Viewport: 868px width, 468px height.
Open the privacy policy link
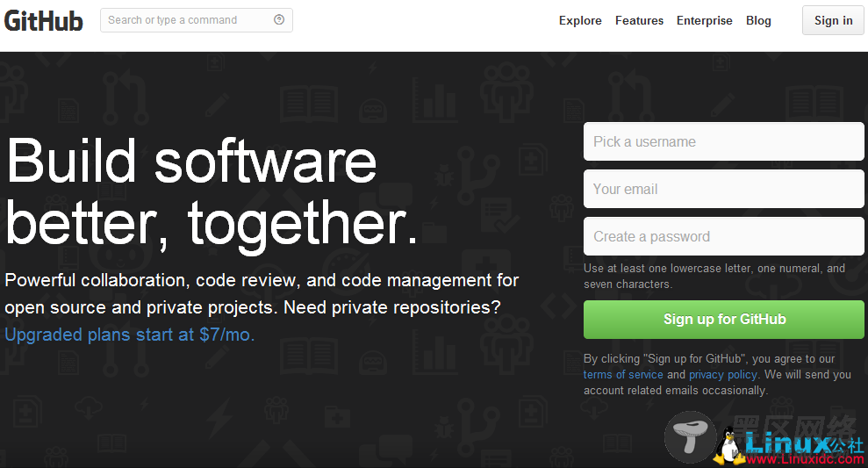[723, 375]
